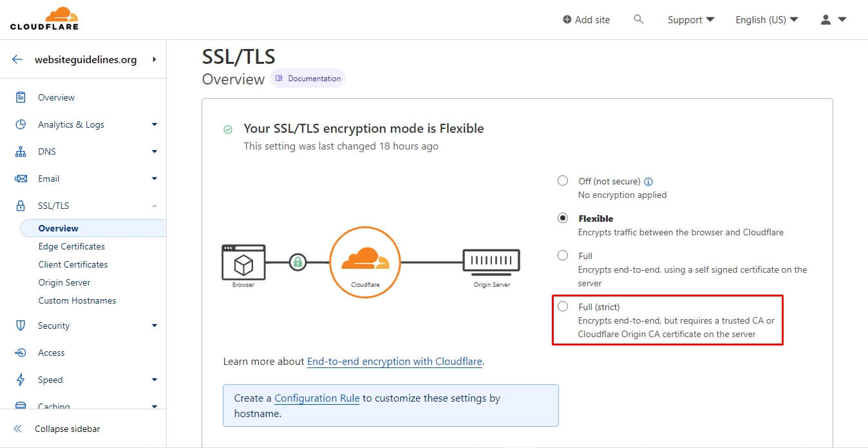Click the DNS network icon
868x448 pixels.
(x=21, y=151)
